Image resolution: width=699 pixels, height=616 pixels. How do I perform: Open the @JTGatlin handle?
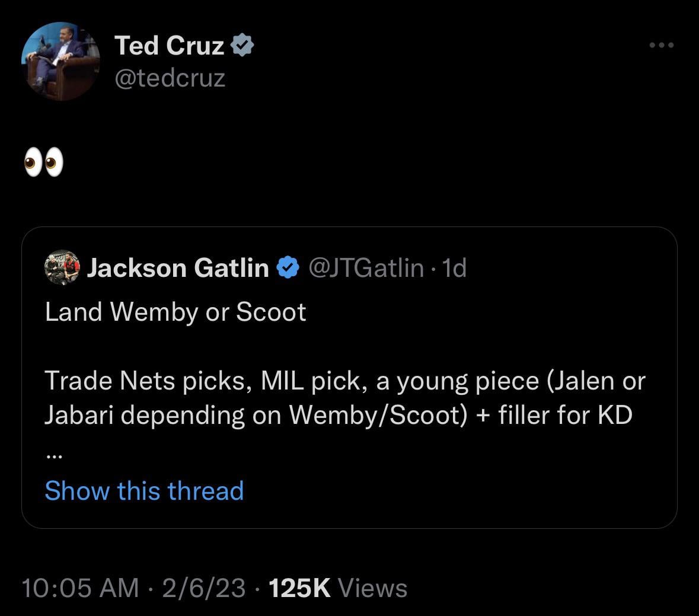point(366,268)
